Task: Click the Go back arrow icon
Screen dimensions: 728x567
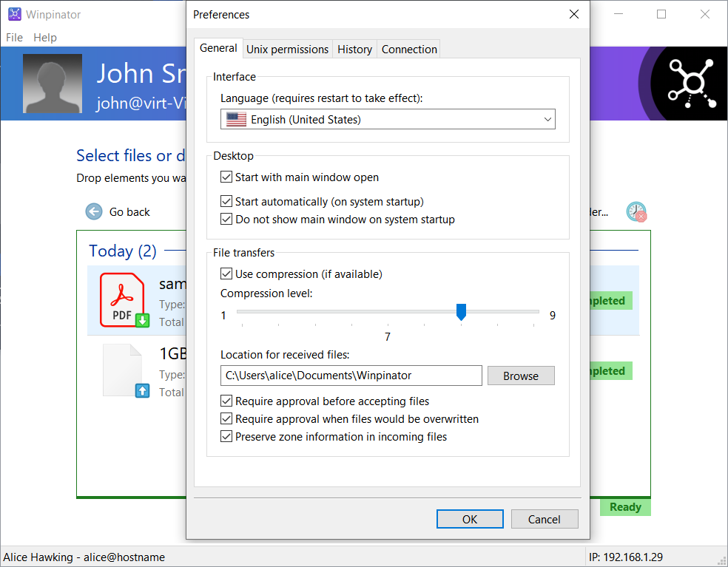Action: pyautogui.click(x=93, y=211)
